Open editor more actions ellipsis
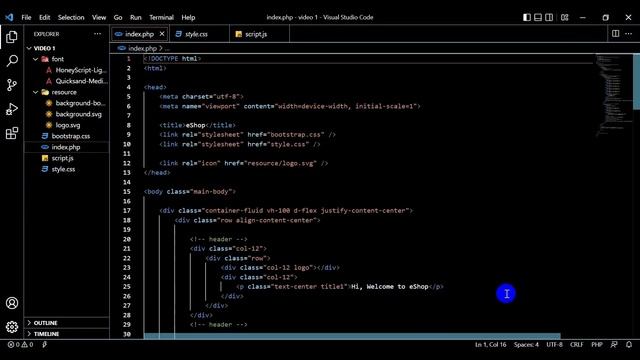 pos(629,33)
